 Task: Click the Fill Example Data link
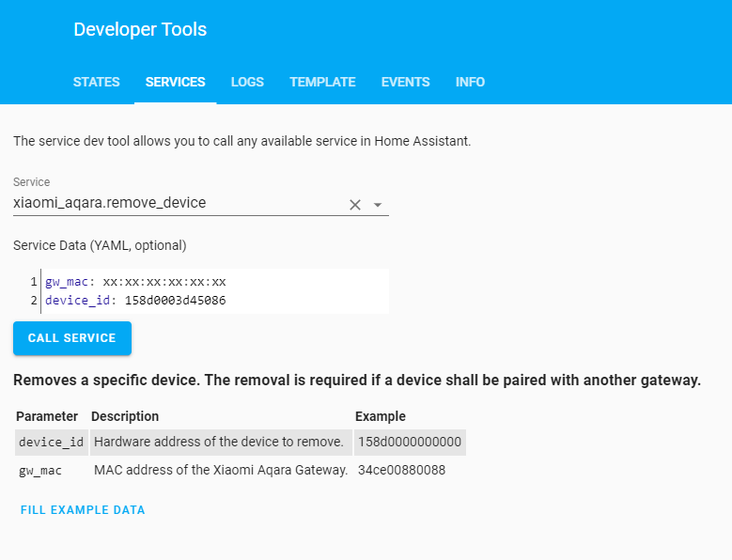pyautogui.click(x=83, y=510)
